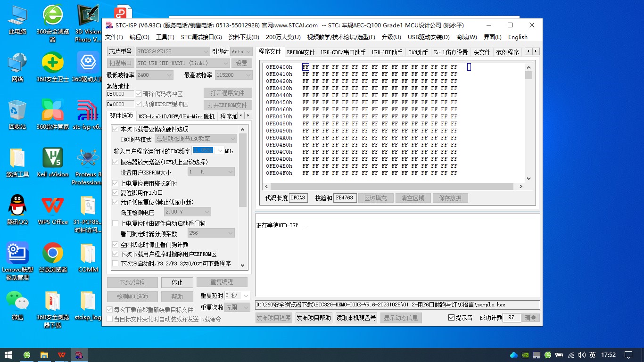Image resolution: width=644 pixels, height=362 pixels.
Task: Open the 谷歌浏览器 Chrome desktop icon
Action: [x=53, y=257]
